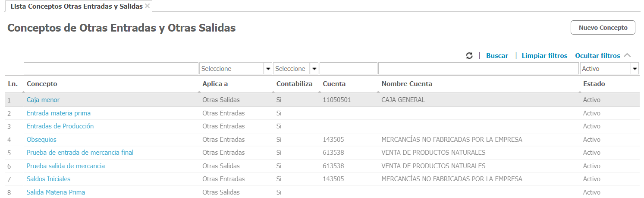Select the Lista Conceptos Otras Entradas tab
The image size is (644, 198).
click(76, 6)
